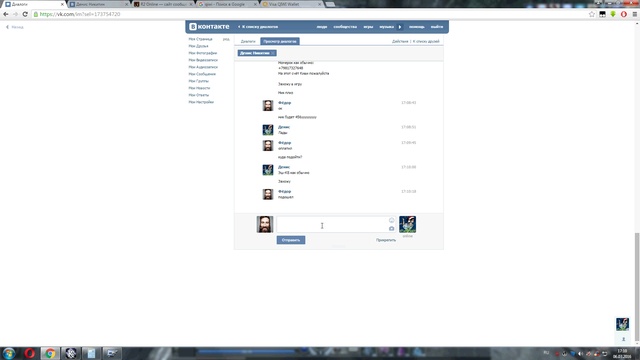
Task: Click the Прикрепить attach link
Action: 386,240
